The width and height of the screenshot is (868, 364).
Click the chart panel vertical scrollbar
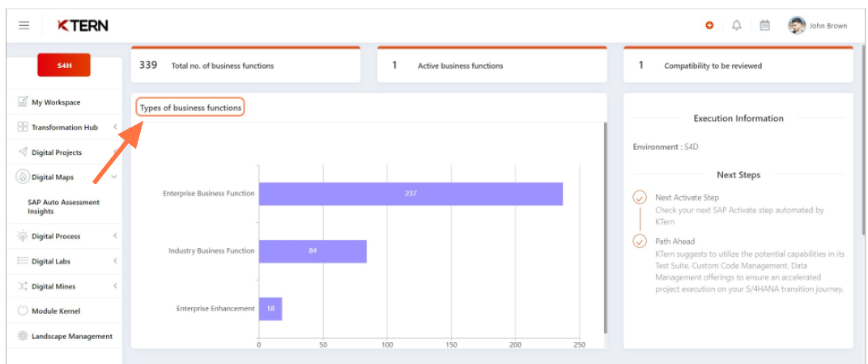tap(605, 227)
